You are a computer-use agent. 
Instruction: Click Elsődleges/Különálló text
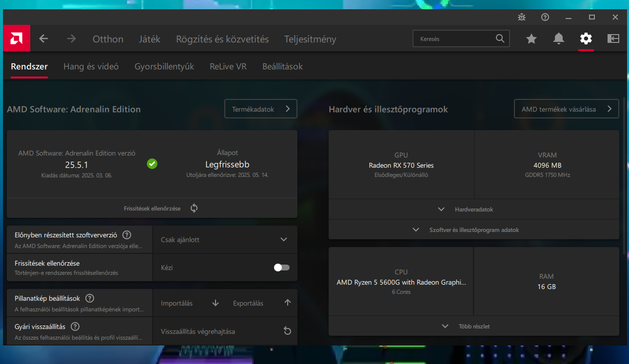click(x=401, y=175)
